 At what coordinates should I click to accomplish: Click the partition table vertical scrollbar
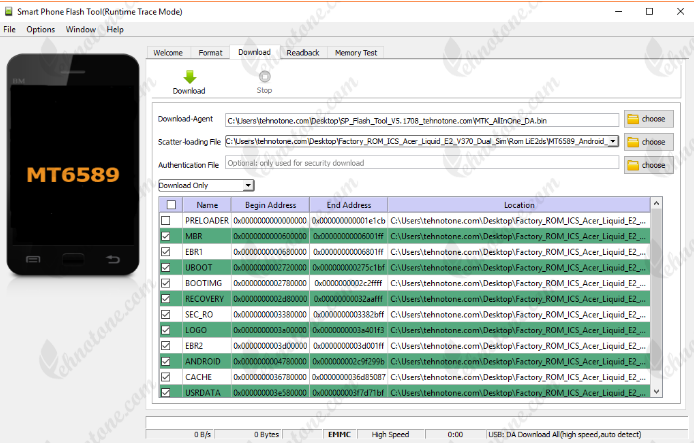[656, 300]
